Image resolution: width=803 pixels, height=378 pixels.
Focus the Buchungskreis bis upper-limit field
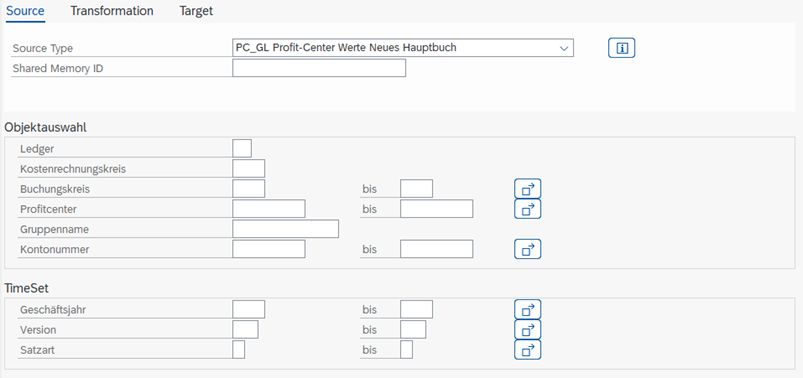coord(416,188)
